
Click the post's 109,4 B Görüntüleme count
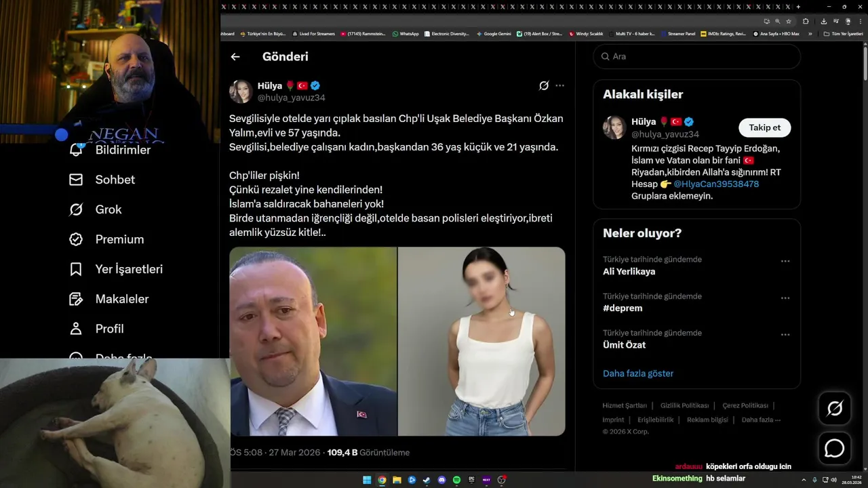(x=368, y=453)
